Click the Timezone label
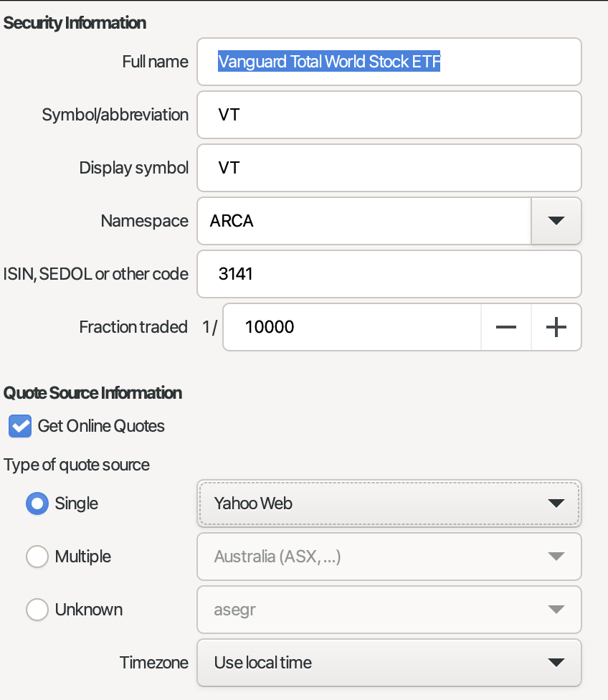The image size is (608, 700). coord(154,663)
